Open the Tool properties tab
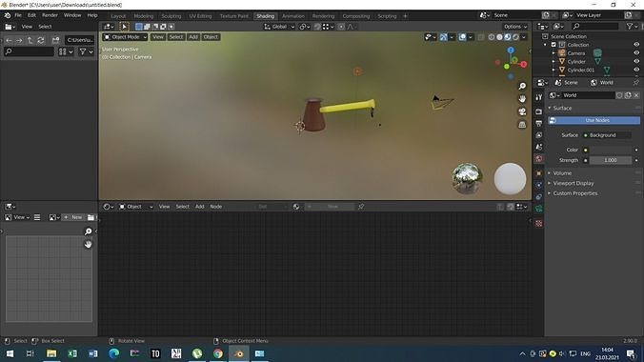The height and width of the screenshot is (362, 644). tap(539, 97)
